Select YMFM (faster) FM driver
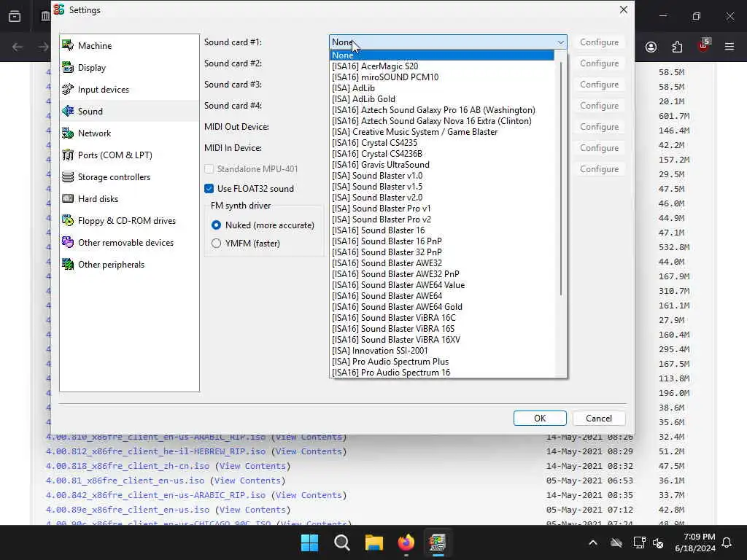This screenshot has width=747, height=560. tap(216, 243)
